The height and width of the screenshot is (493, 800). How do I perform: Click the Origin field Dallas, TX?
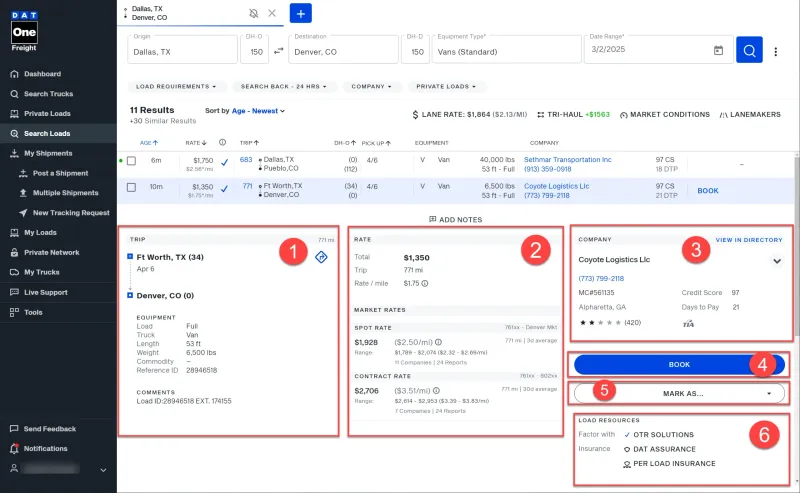pyautogui.click(x=182, y=50)
